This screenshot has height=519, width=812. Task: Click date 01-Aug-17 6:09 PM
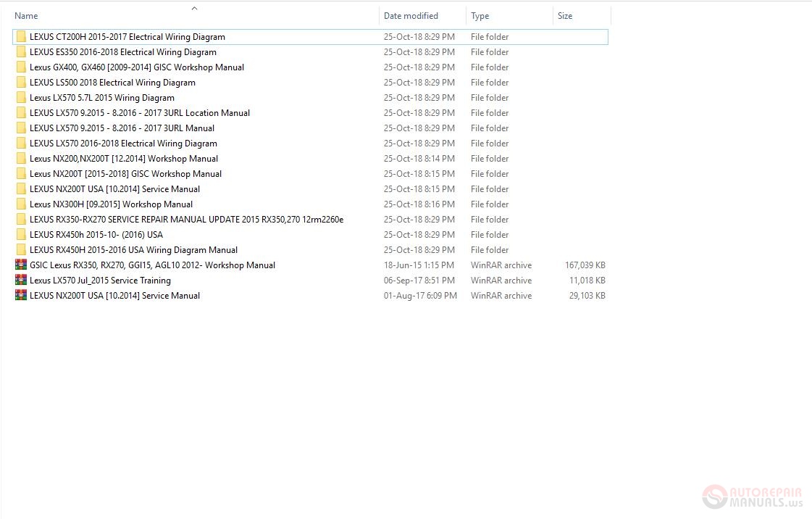coord(421,295)
